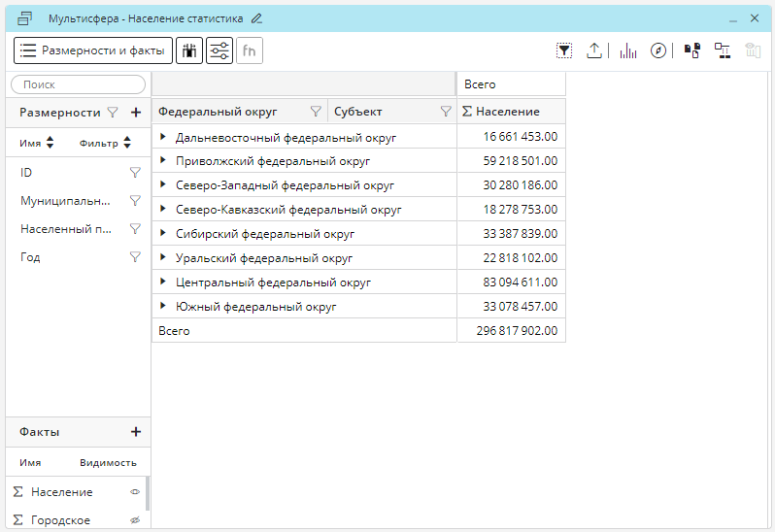Open filter for Субъект column

[x=446, y=112]
